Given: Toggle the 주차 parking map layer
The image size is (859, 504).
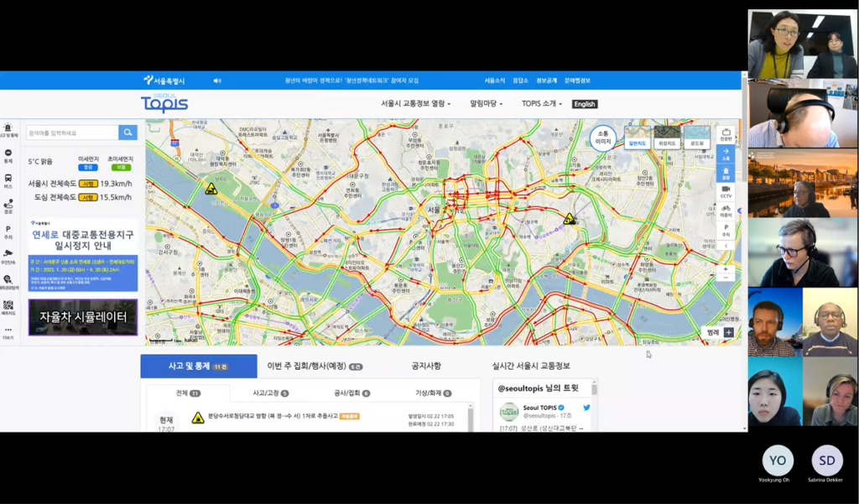Looking at the screenshot, I should [x=726, y=230].
